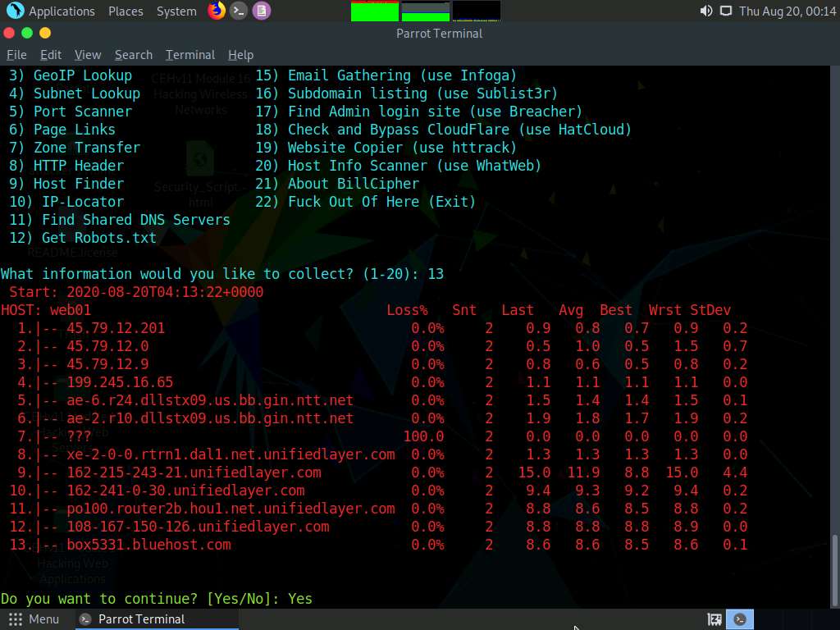This screenshot has height=630, width=840.
Task: Click hop 8 xe-2-0-0.rtrn1.dal1.net.unifiedlayer.com
Action: point(231,454)
